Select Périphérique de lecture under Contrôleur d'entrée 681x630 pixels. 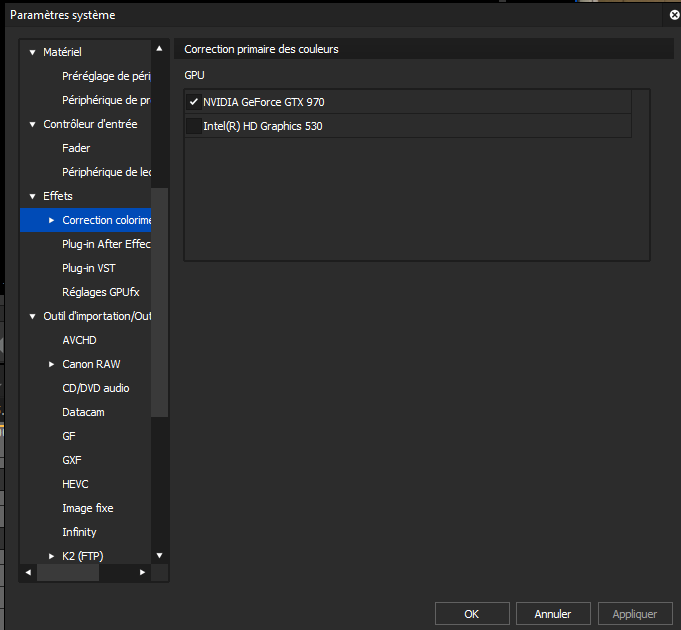point(106,172)
